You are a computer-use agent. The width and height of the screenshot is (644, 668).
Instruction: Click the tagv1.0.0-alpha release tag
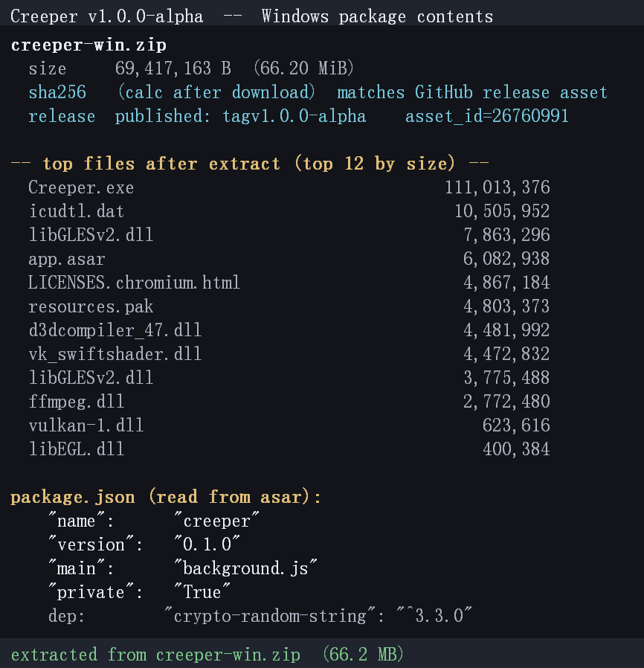coord(294,116)
